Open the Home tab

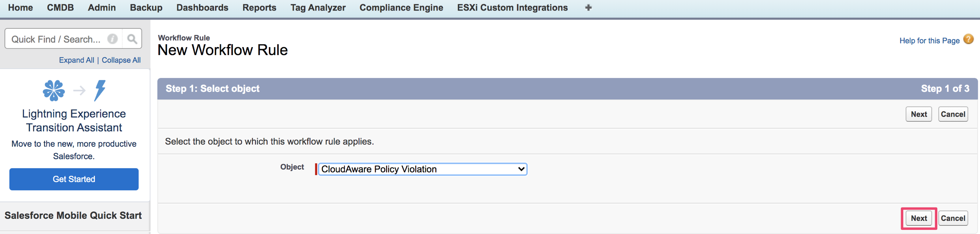(20, 8)
